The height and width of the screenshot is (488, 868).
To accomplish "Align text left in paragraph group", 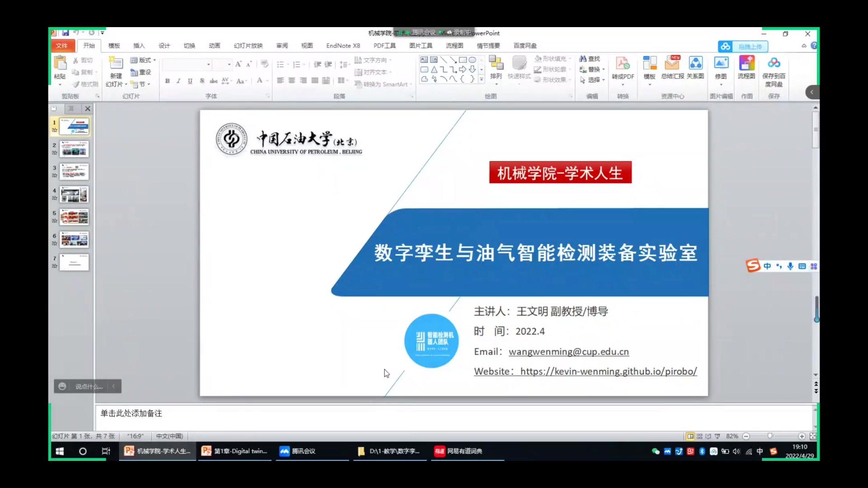I will (280, 80).
